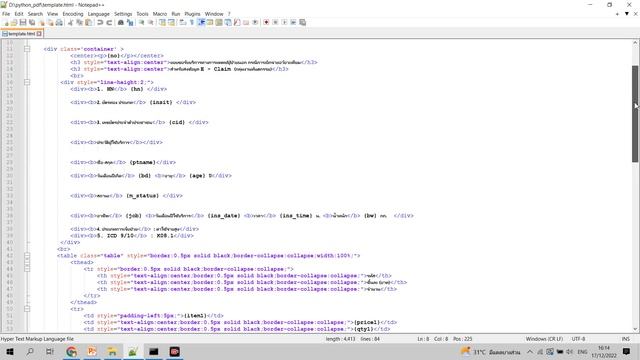Toggle synchronize vertical scrolling

pyautogui.click(x=162, y=22)
